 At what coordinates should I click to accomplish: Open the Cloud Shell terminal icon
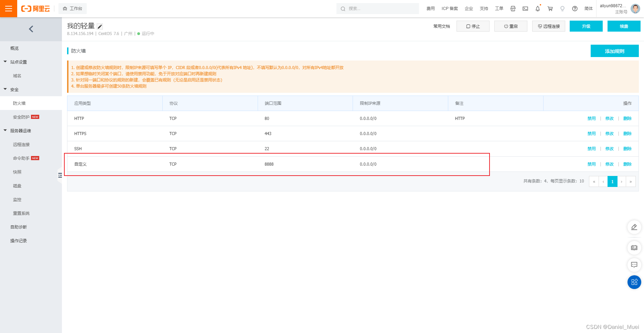click(x=525, y=9)
